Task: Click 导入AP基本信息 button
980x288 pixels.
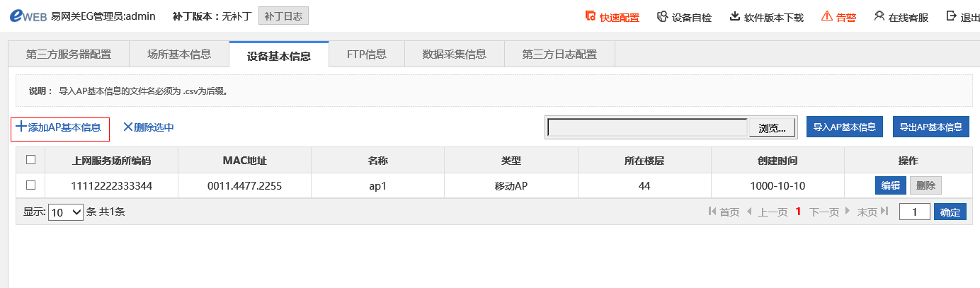Action: 845,127
